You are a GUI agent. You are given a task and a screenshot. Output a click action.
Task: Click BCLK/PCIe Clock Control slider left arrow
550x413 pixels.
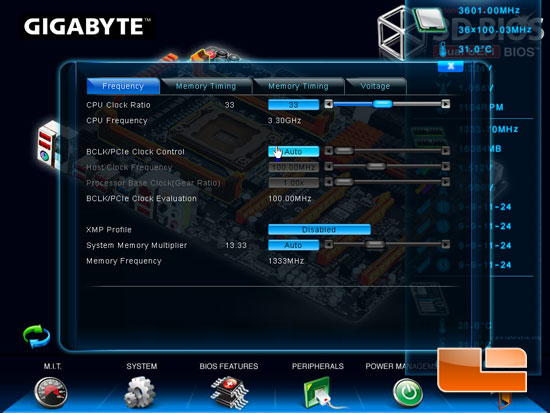pyautogui.click(x=328, y=151)
